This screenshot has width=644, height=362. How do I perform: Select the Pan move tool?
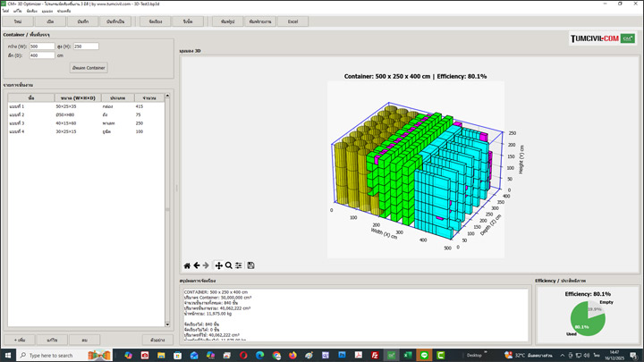(218, 265)
